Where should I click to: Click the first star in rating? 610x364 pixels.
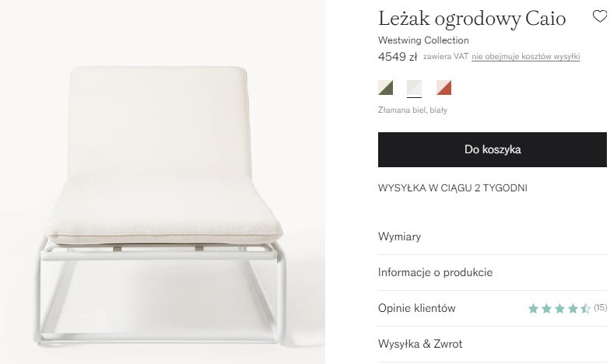tap(534, 309)
